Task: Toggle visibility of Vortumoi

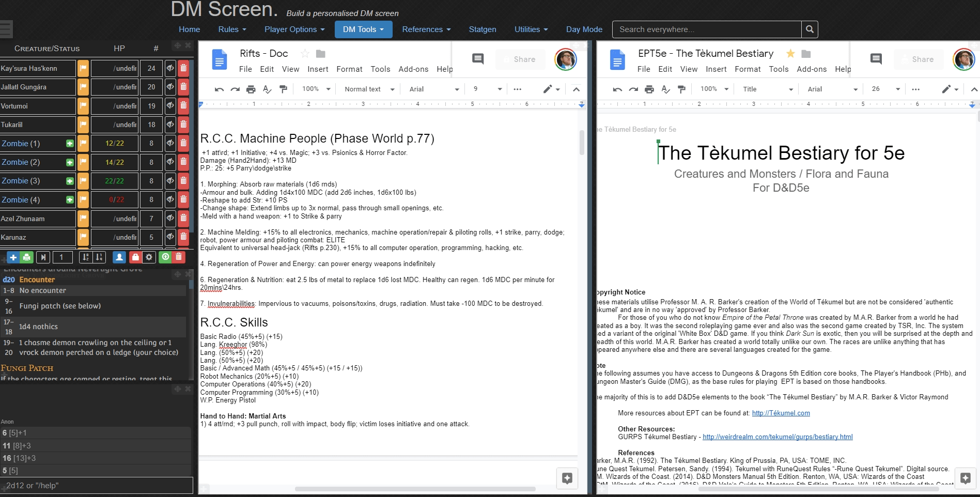Action: pyautogui.click(x=170, y=106)
